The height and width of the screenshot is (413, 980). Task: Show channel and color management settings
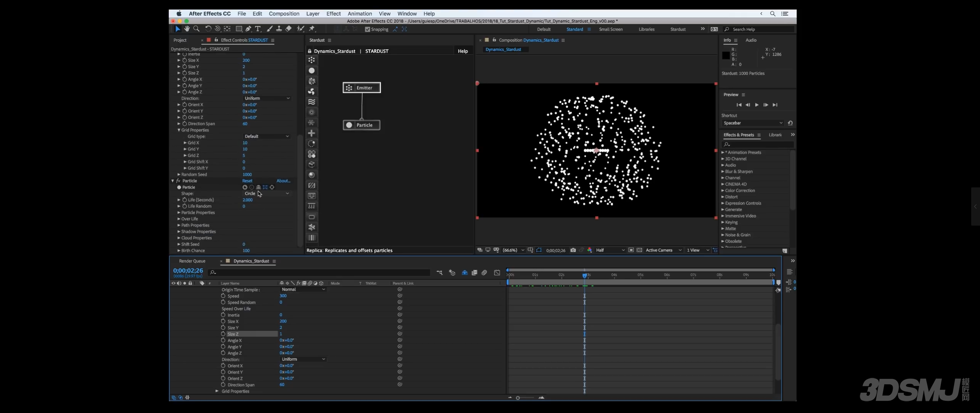coord(590,250)
